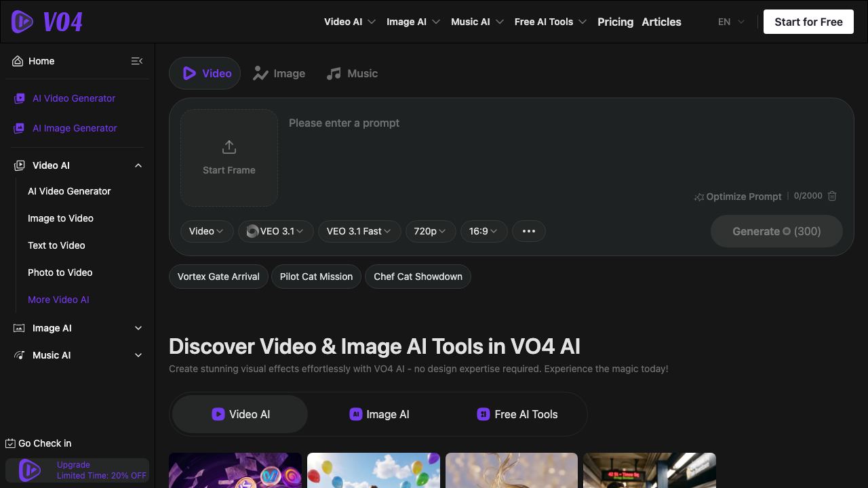Open the VEO 3.1 Fast variant dropdown
The width and height of the screenshot is (868, 488).
click(x=359, y=231)
